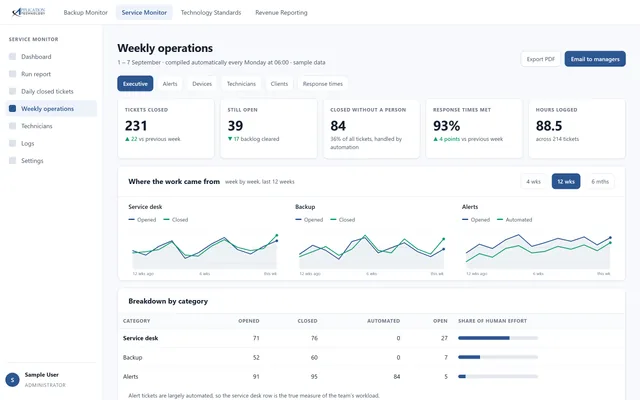Switch to the Alerts report tab
The width and height of the screenshot is (640, 400).
[170, 84]
